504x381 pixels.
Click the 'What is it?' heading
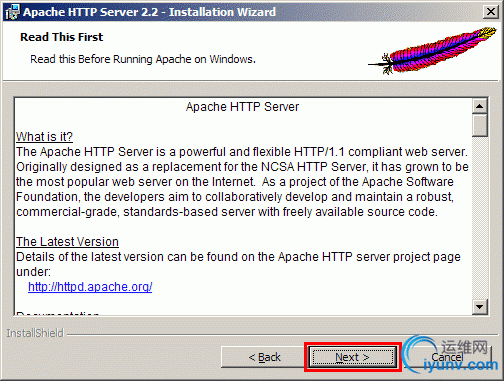tap(44, 137)
